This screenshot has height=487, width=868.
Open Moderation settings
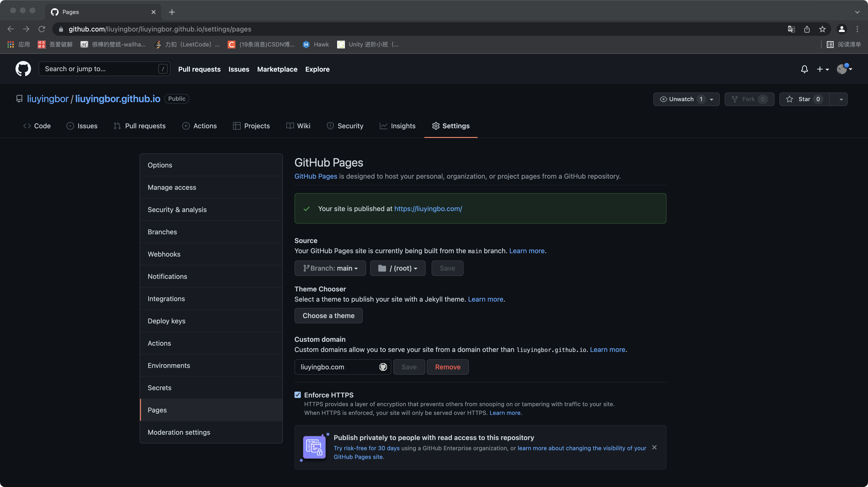tap(211, 432)
